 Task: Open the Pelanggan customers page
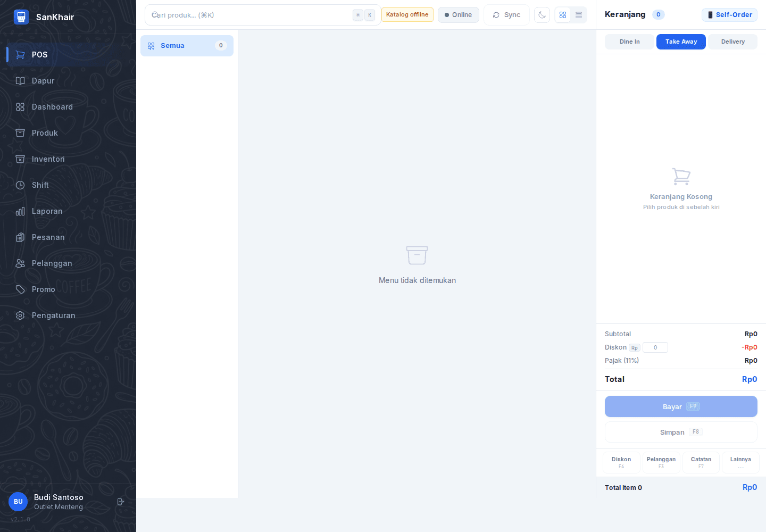pyautogui.click(x=68, y=263)
